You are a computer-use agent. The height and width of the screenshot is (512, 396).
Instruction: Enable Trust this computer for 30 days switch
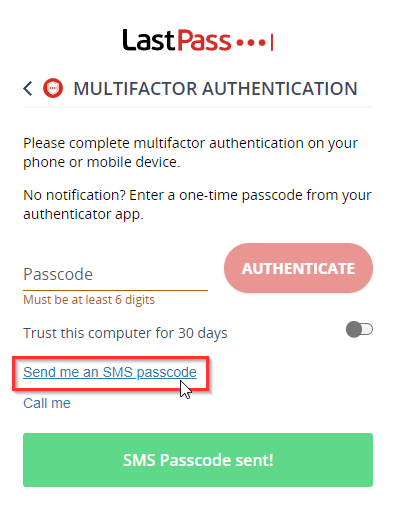coord(359,330)
